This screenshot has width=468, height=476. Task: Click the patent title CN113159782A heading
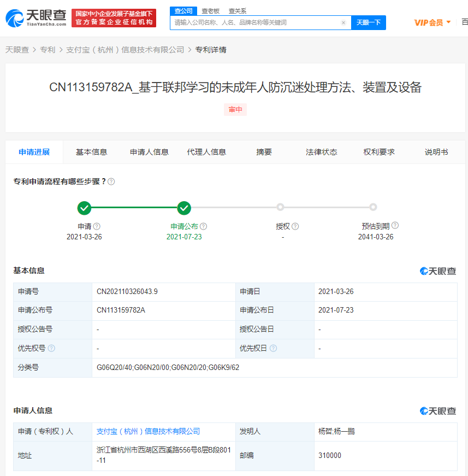(235, 87)
